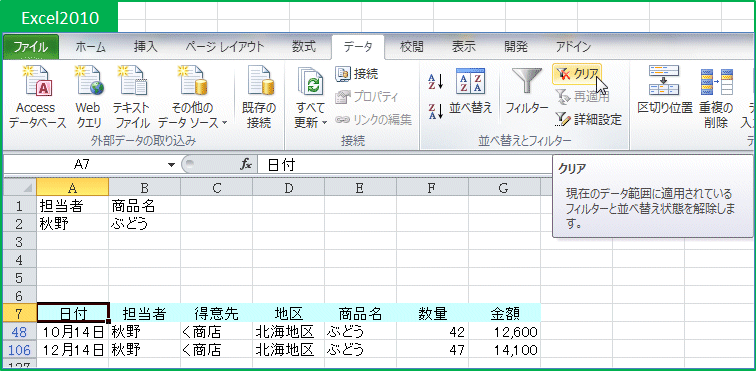Select row 1 header

tap(20, 206)
